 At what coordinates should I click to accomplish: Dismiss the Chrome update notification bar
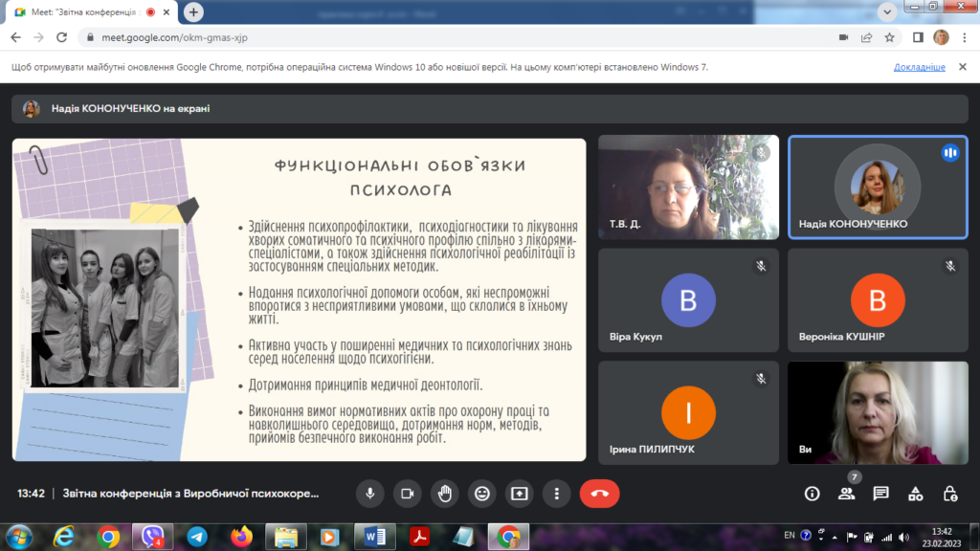(x=964, y=67)
